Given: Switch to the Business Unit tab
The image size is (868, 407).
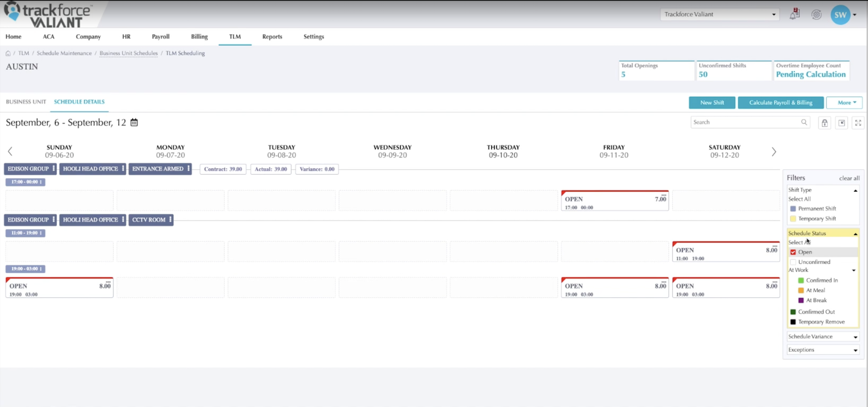Looking at the screenshot, I should [26, 102].
